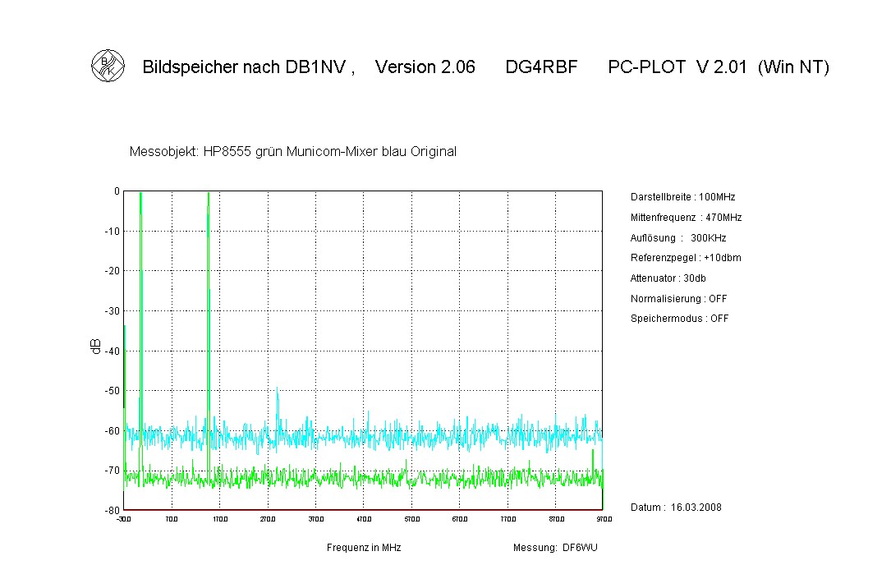Select the 'Mittenfrequenz : 470MHz' parameter
This screenshot has height=588, width=891.
coord(686,218)
